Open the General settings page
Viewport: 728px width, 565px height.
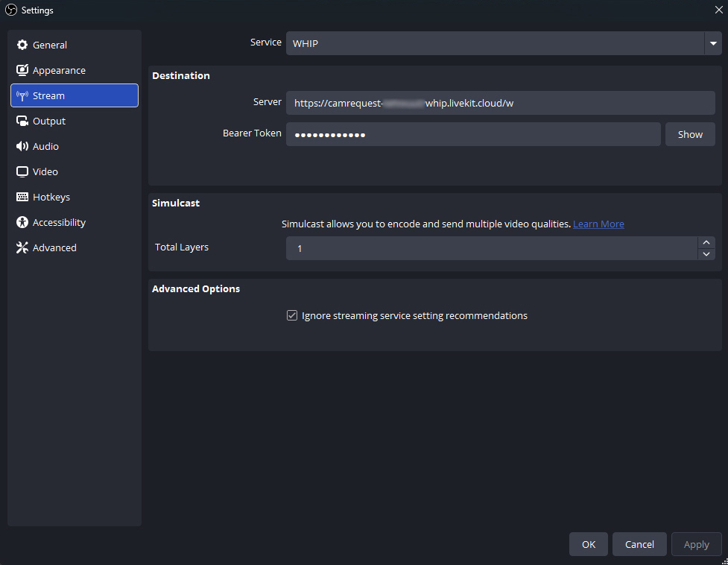coord(75,45)
